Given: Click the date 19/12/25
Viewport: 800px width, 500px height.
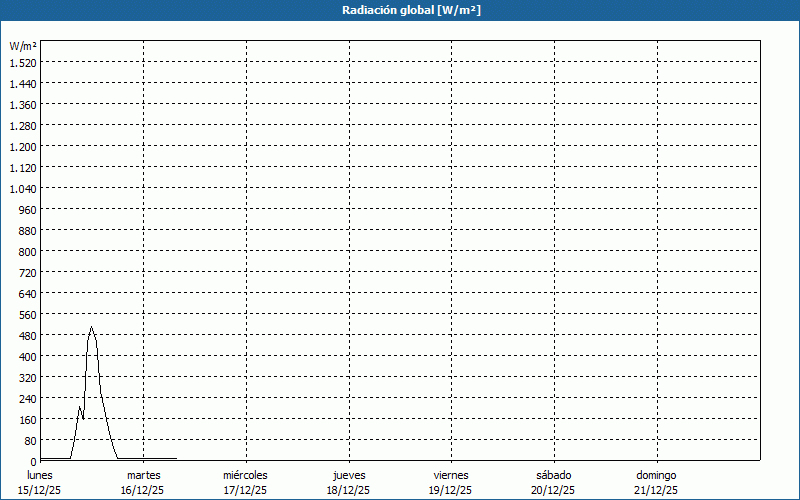Looking at the screenshot, I should [451, 491].
